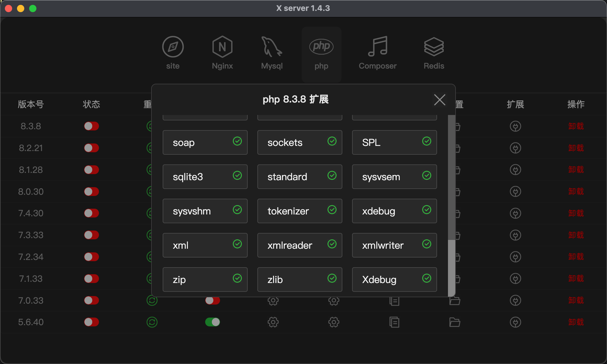
Task: Open extensions plug icon for PHP 7.0.33
Action: tap(515, 301)
